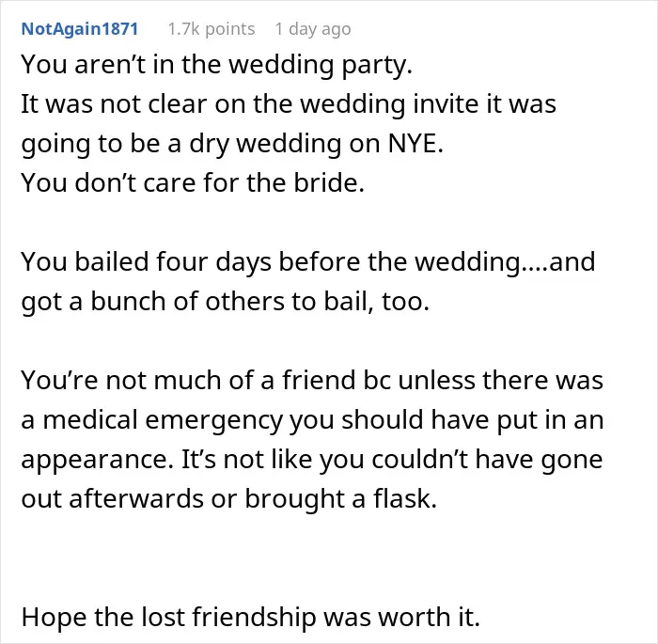Open the NotAgain1871 user profile link
Image resolution: width=658 pixels, height=644 pixels.
click(80, 29)
